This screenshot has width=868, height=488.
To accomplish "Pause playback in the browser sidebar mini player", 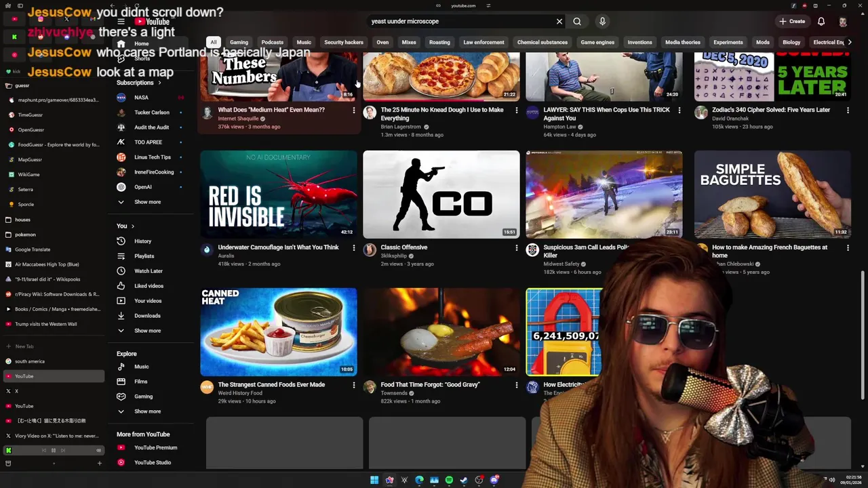I will [54, 450].
